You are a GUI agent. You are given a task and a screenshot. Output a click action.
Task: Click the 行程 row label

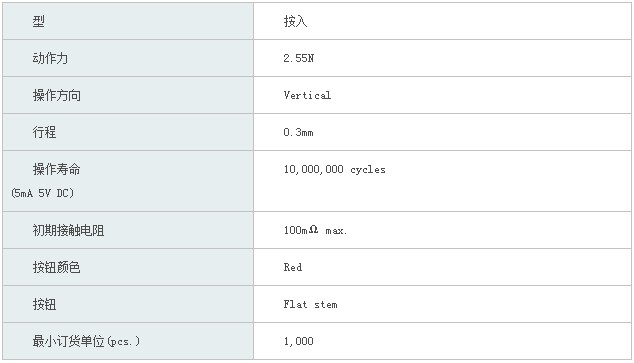pyautogui.click(x=44, y=132)
